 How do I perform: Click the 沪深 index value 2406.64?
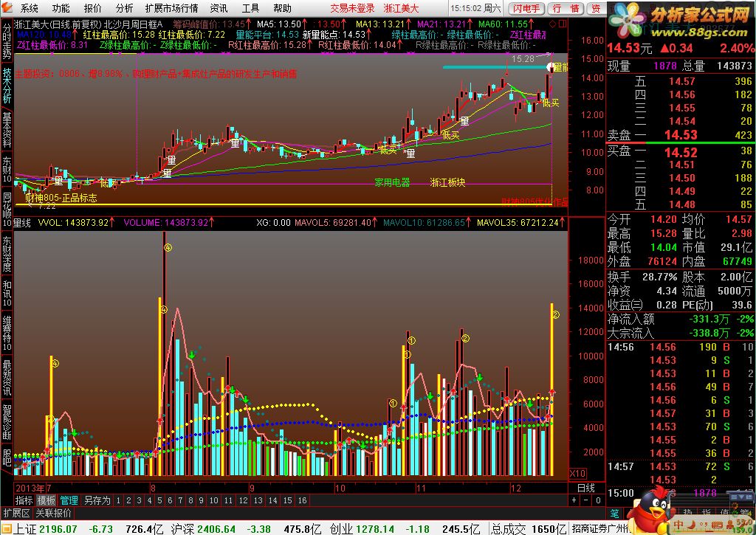click(216, 529)
